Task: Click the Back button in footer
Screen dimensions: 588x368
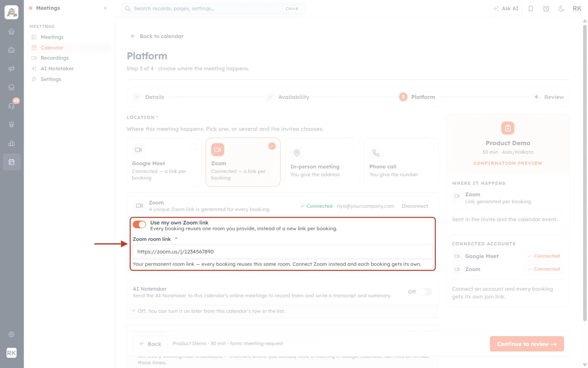Action: (x=150, y=344)
